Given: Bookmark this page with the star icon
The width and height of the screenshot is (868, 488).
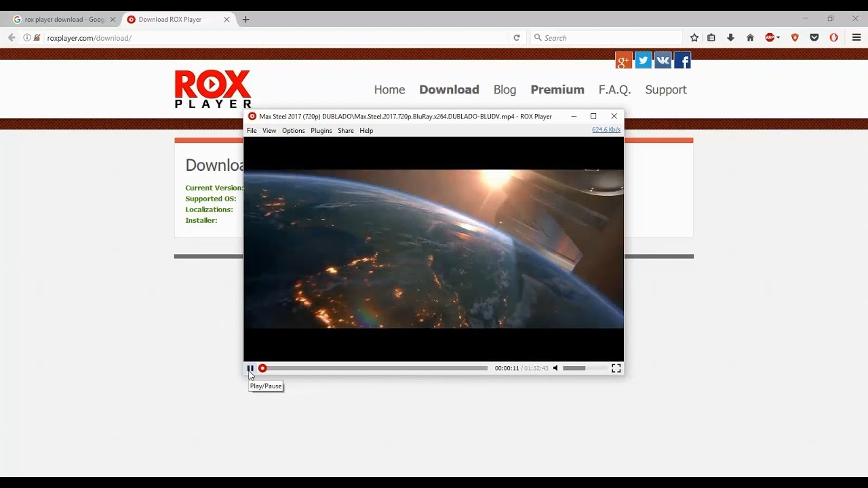Looking at the screenshot, I should click(694, 38).
